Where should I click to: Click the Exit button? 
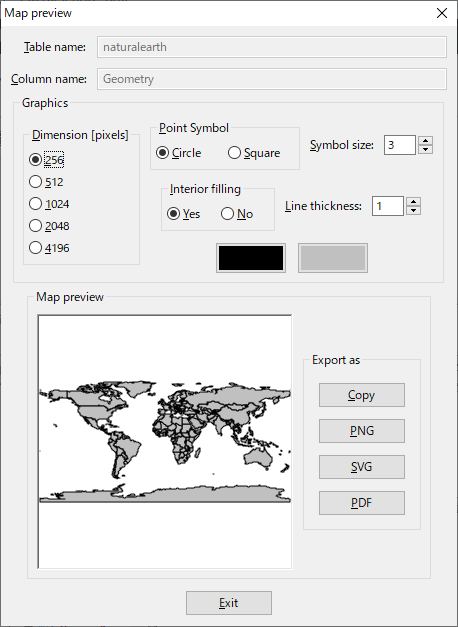[x=229, y=603]
